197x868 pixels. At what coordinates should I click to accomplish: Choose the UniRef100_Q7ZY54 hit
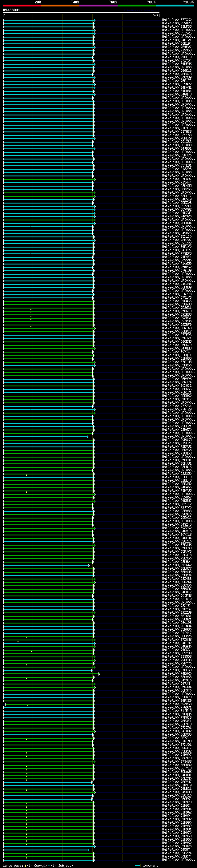pos(177,60)
